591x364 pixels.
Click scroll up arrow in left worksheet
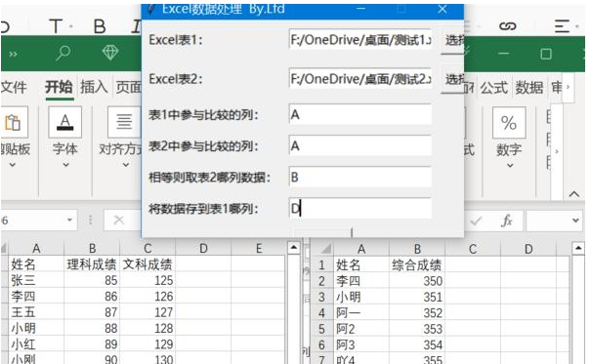tap(293, 248)
